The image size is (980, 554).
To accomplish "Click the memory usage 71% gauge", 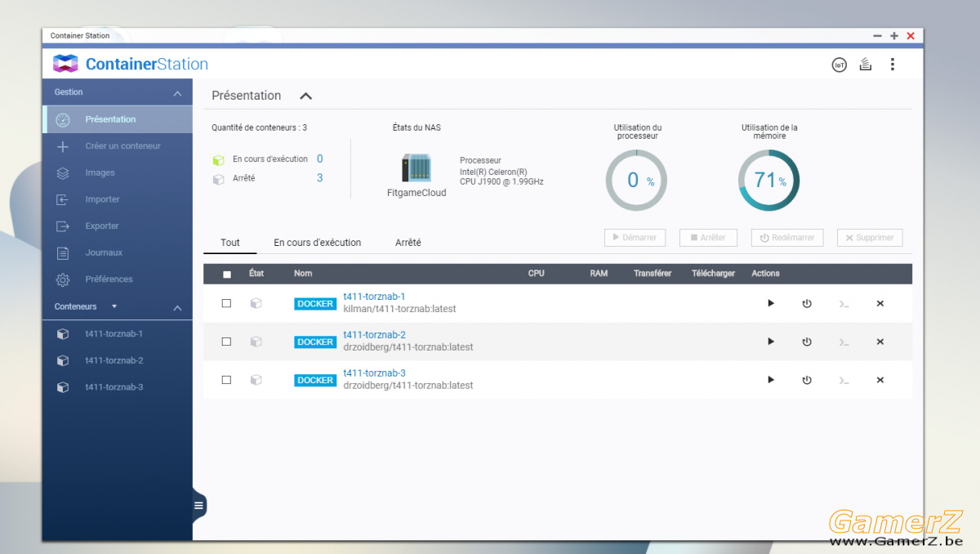I will (768, 181).
